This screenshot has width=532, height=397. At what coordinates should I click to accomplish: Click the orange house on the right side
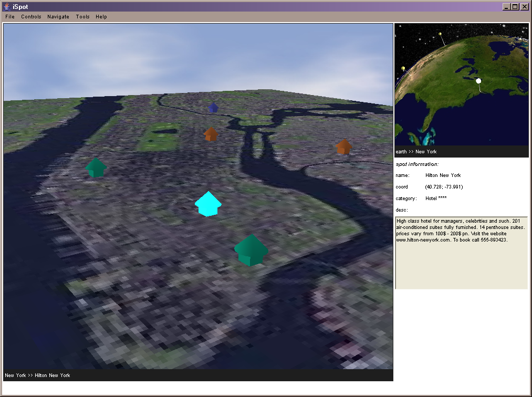[x=343, y=147]
